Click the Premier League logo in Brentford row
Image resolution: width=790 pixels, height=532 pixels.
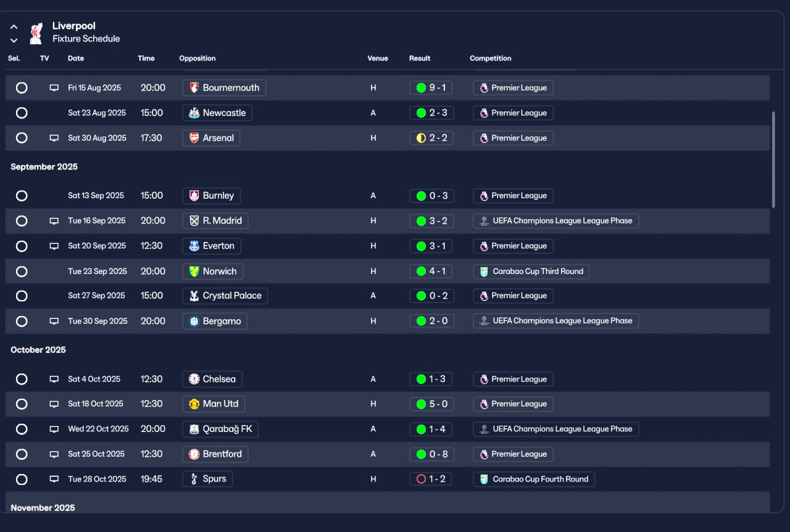click(484, 454)
